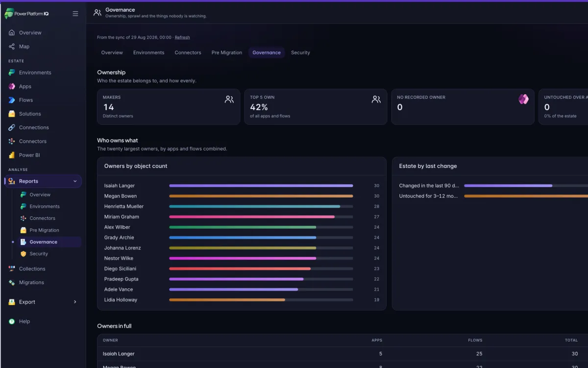Image resolution: width=588 pixels, height=368 pixels.
Task: Click the Connectors icon under Estate
Action: point(12,141)
